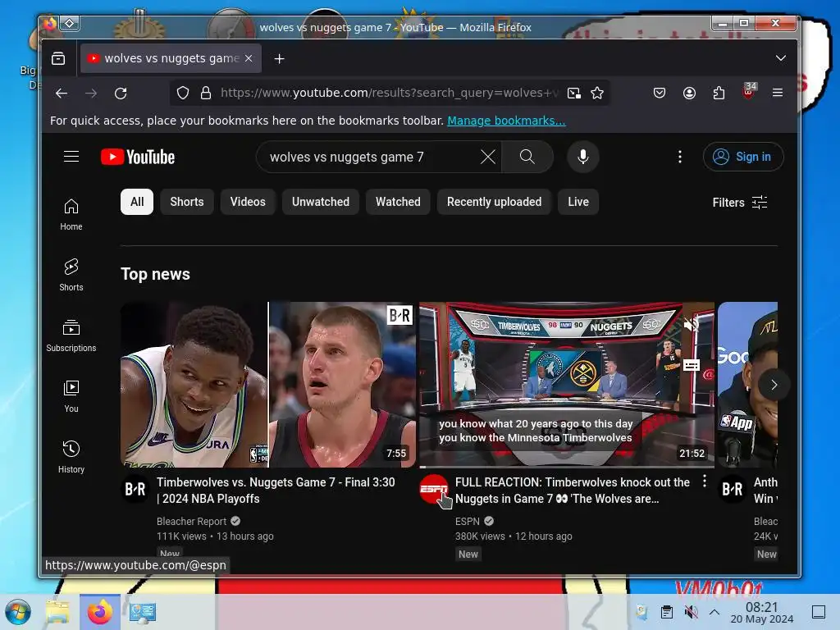Open the FULL REACTION video title
The height and width of the screenshot is (630, 840).
click(x=572, y=491)
